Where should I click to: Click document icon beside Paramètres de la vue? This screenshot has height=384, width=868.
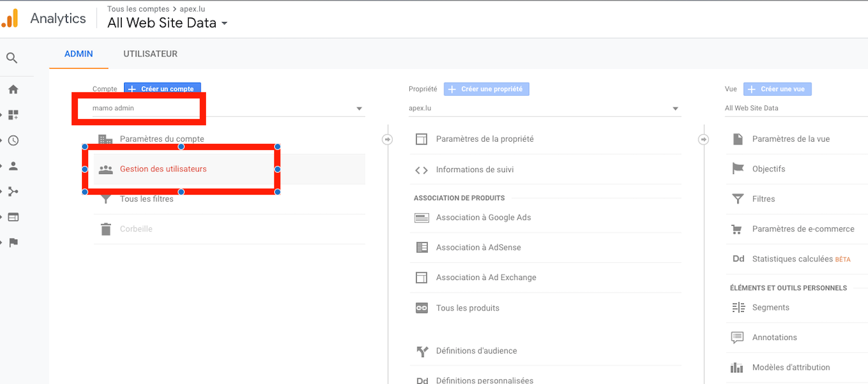click(x=738, y=139)
